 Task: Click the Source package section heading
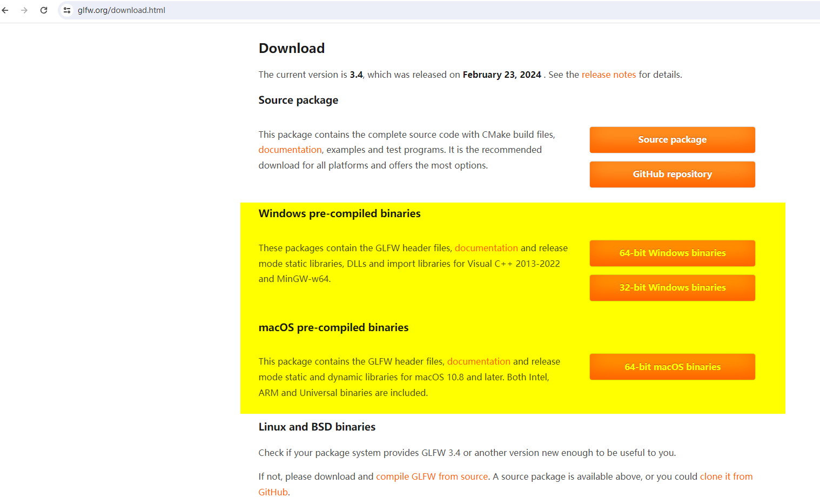pos(298,100)
